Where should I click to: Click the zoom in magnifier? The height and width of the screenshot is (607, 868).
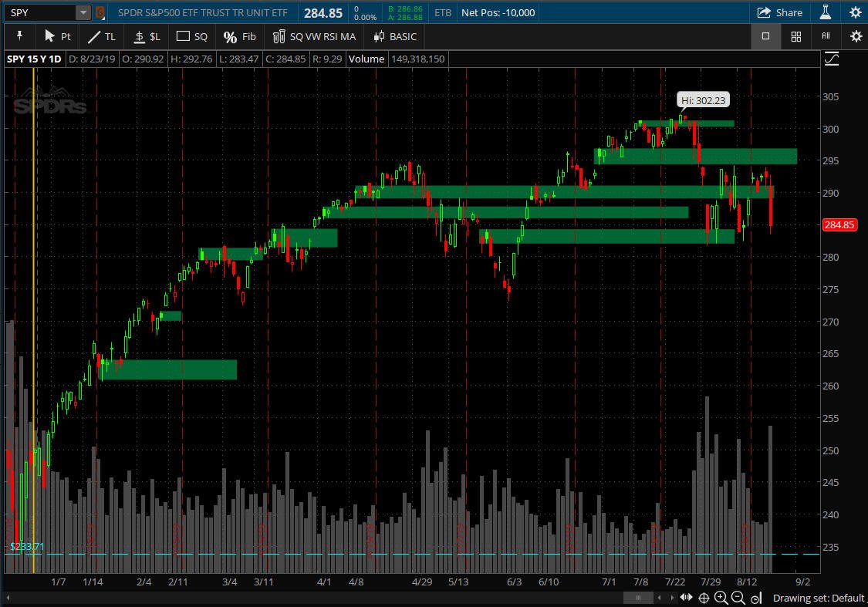[x=721, y=598]
